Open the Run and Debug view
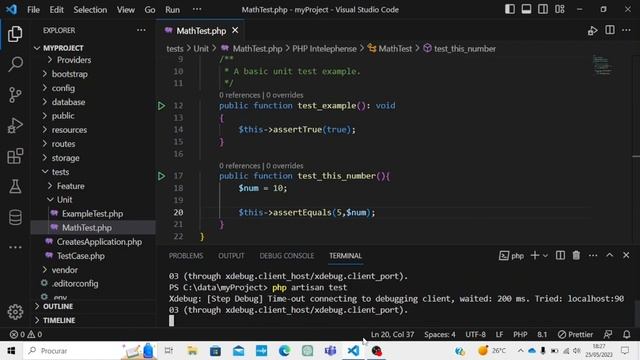 point(15,125)
